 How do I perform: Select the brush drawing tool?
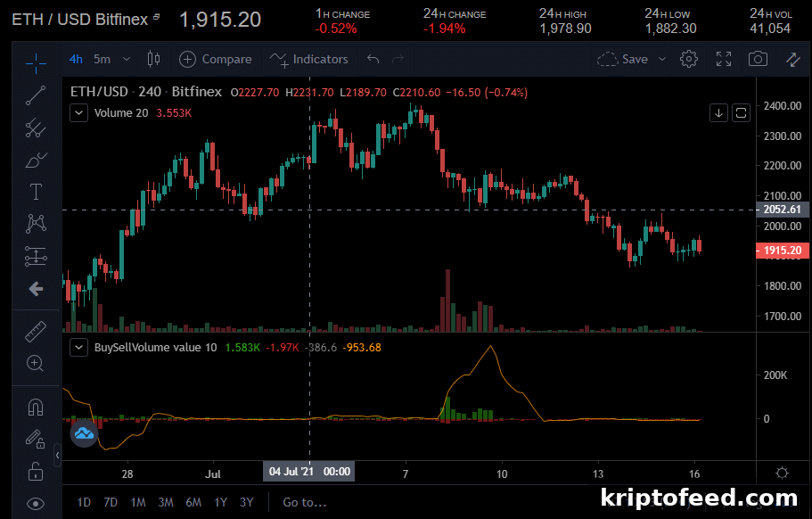[x=36, y=160]
